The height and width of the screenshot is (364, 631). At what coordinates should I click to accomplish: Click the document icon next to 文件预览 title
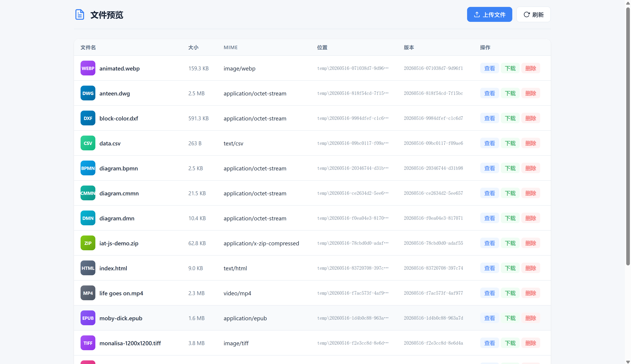pos(80,14)
